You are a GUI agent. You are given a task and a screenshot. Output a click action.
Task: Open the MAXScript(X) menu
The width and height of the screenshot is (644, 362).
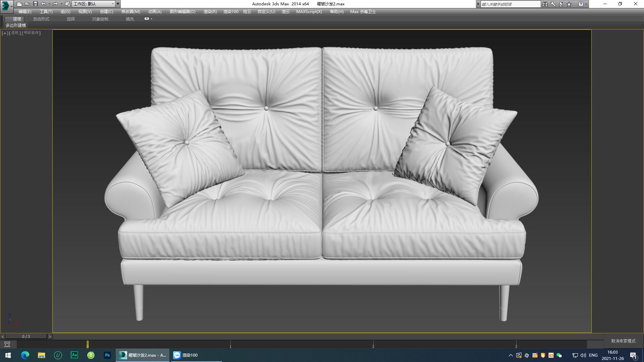coord(309,11)
